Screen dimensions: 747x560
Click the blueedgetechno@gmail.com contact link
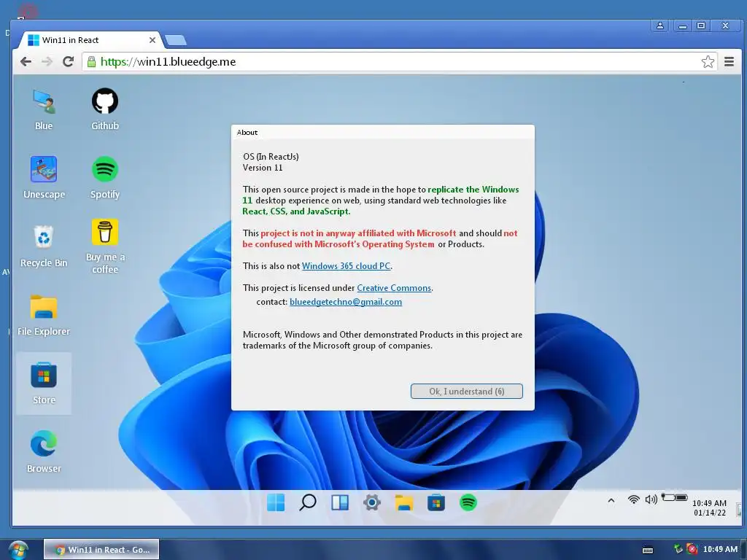coord(346,302)
